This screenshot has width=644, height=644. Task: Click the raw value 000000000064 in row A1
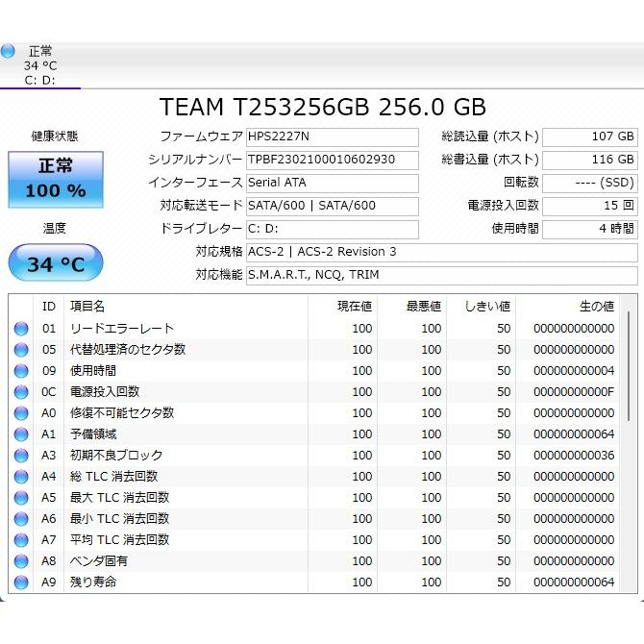(574, 434)
